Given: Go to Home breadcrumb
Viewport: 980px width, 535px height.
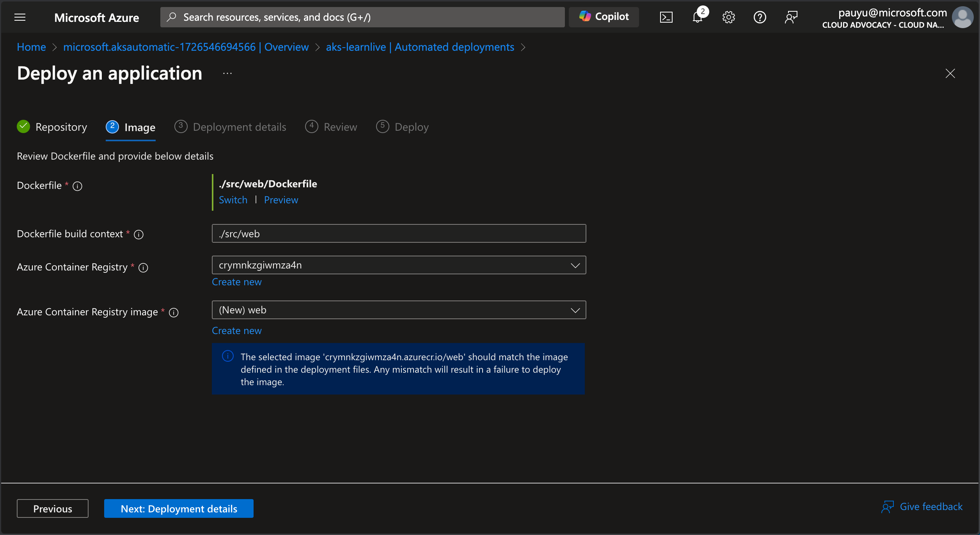Looking at the screenshot, I should (x=31, y=47).
